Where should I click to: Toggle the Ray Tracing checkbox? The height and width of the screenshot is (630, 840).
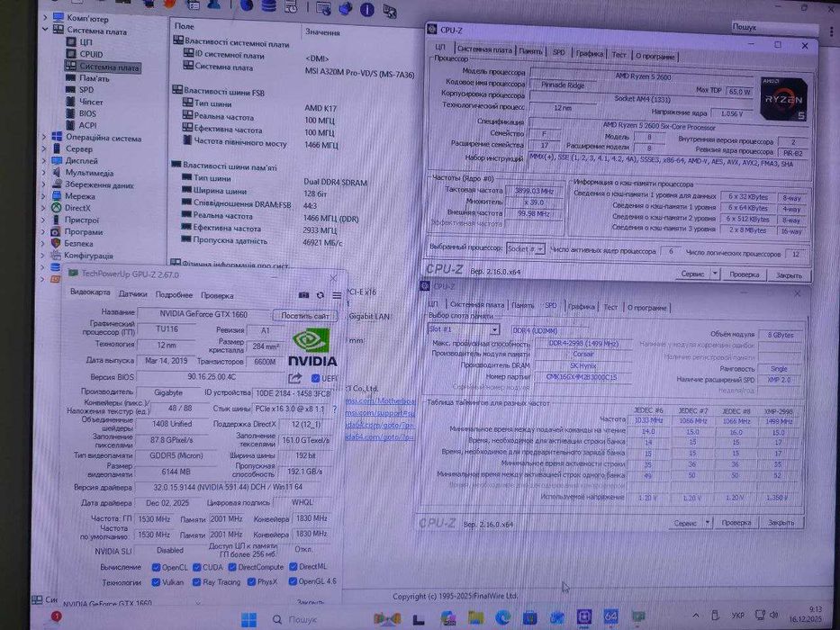click(x=196, y=581)
